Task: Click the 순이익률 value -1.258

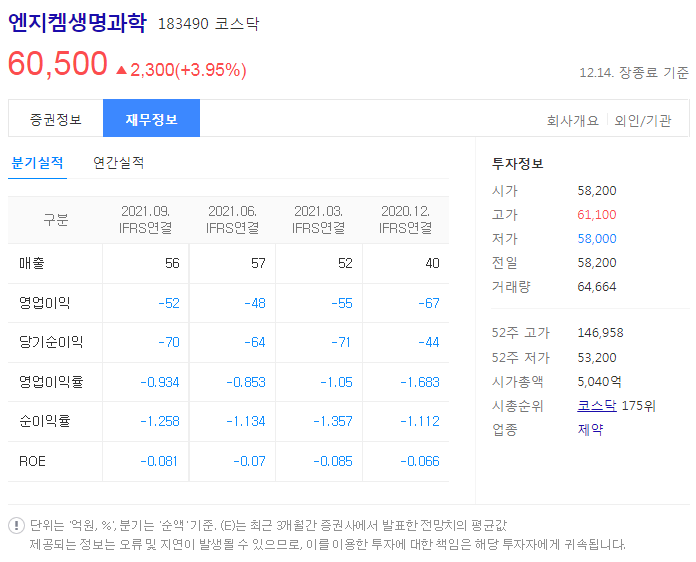Action: coord(160,421)
